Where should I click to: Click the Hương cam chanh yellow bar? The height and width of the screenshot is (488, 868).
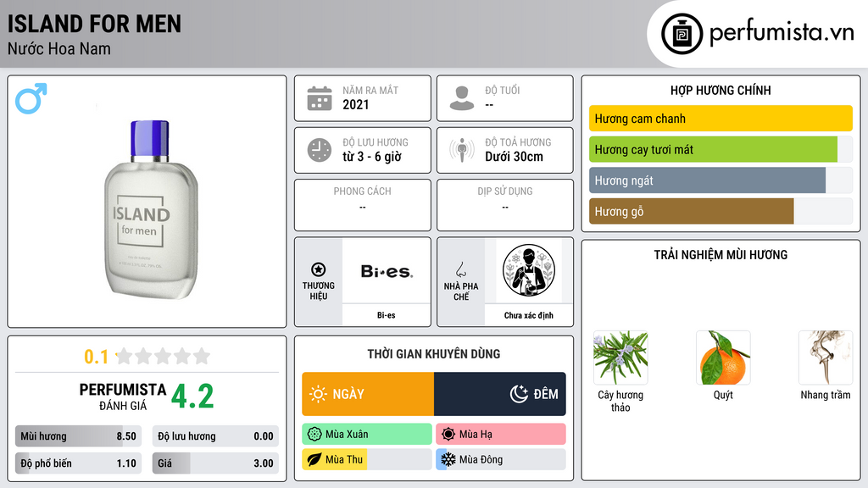click(x=721, y=119)
